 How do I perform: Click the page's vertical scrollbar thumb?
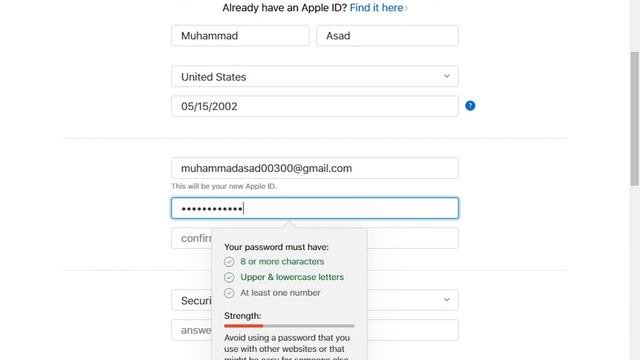click(x=635, y=119)
